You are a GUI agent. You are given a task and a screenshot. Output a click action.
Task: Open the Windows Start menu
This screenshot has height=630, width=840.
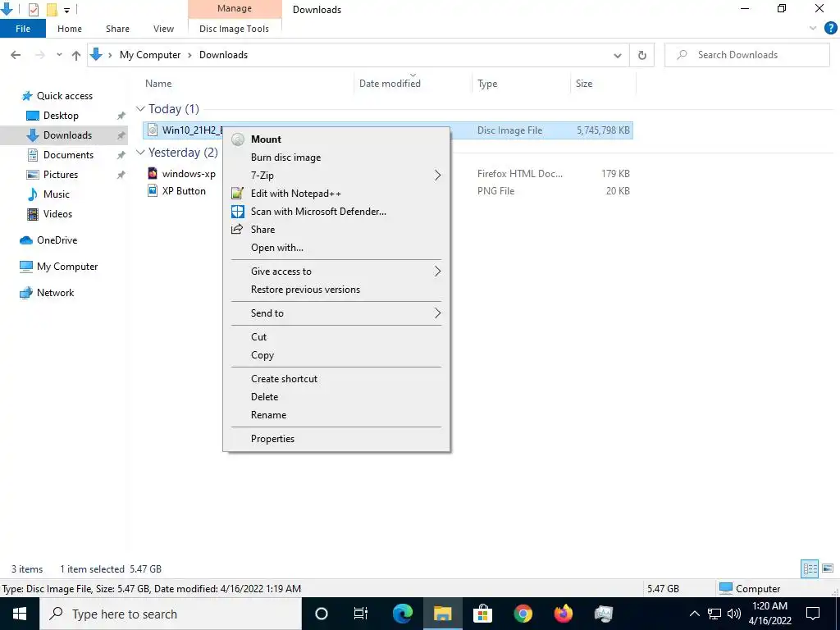coord(20,614)
